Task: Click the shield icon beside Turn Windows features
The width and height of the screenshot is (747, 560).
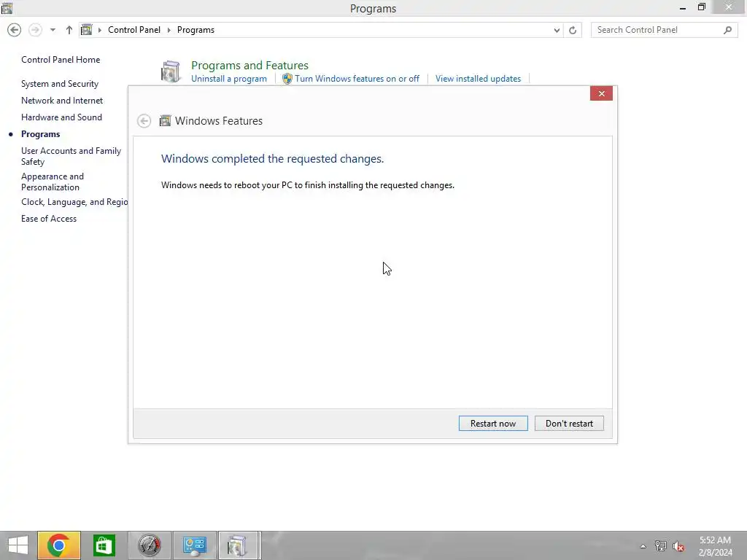Action: tap(287, 79)
